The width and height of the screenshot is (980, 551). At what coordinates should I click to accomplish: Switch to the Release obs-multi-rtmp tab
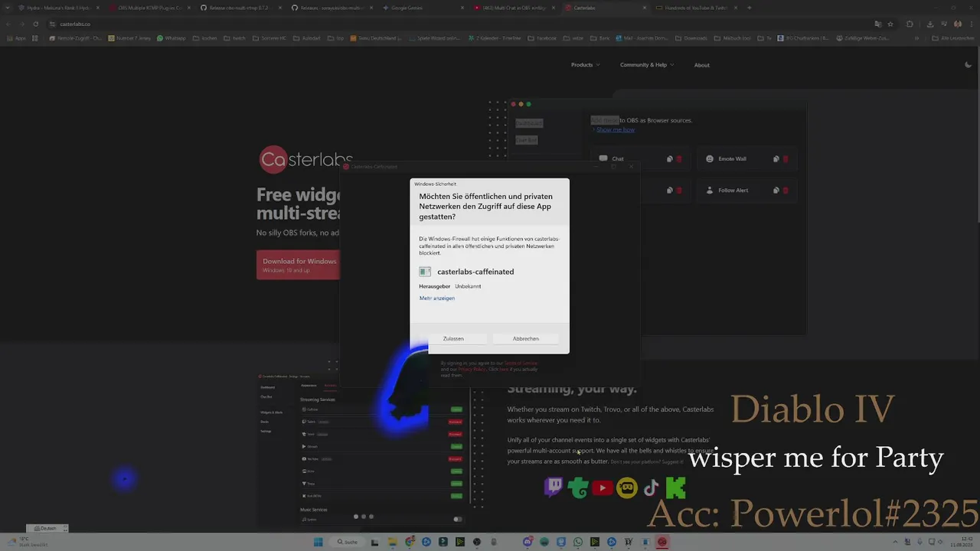[241, 8]
